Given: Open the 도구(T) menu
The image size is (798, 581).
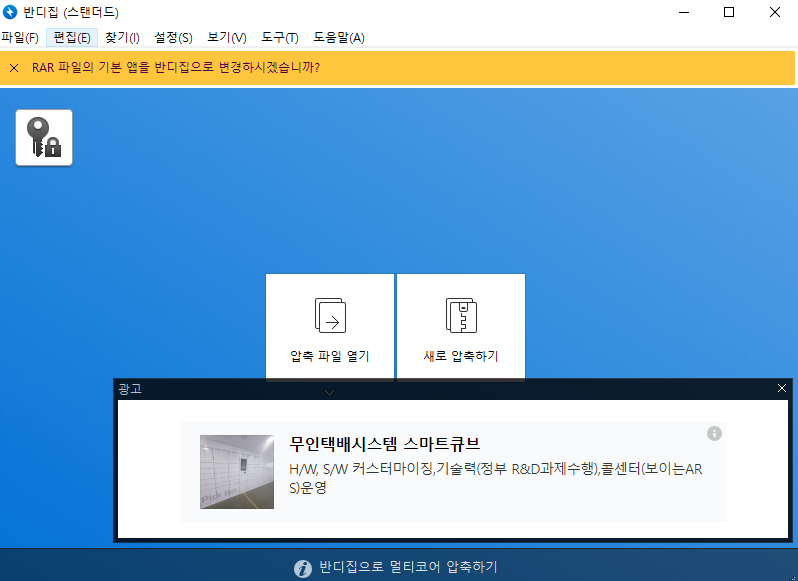Looking at the screenshot, I should 279,38.
